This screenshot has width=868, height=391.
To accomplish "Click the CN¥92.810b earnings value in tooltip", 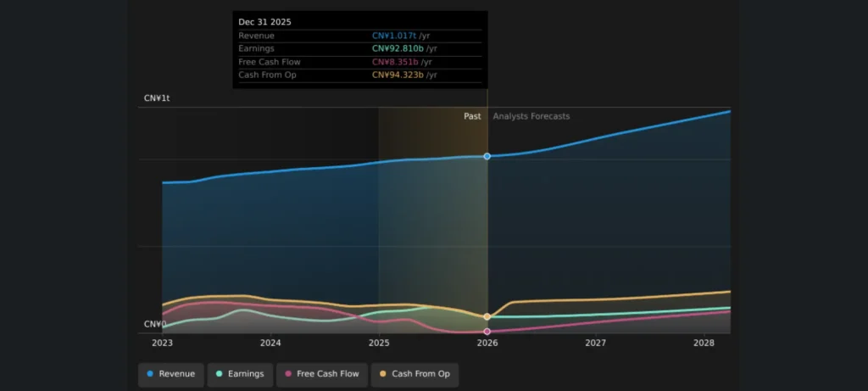I will [x=398, y=49].
